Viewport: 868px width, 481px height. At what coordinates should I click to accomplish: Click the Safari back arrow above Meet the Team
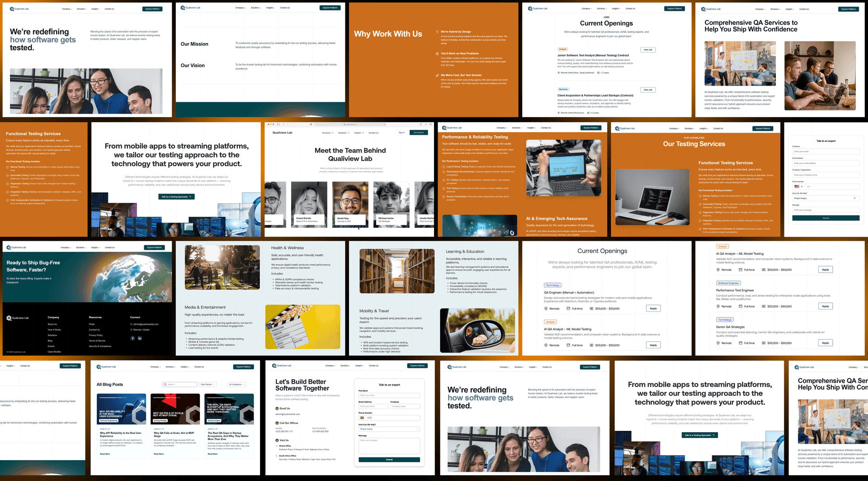(x=284, y=124)
